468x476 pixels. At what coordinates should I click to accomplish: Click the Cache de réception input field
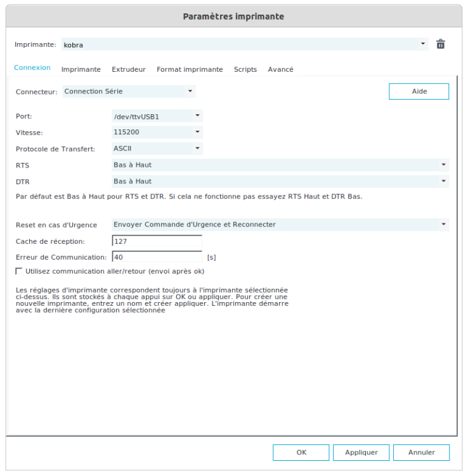click(157, 241)
